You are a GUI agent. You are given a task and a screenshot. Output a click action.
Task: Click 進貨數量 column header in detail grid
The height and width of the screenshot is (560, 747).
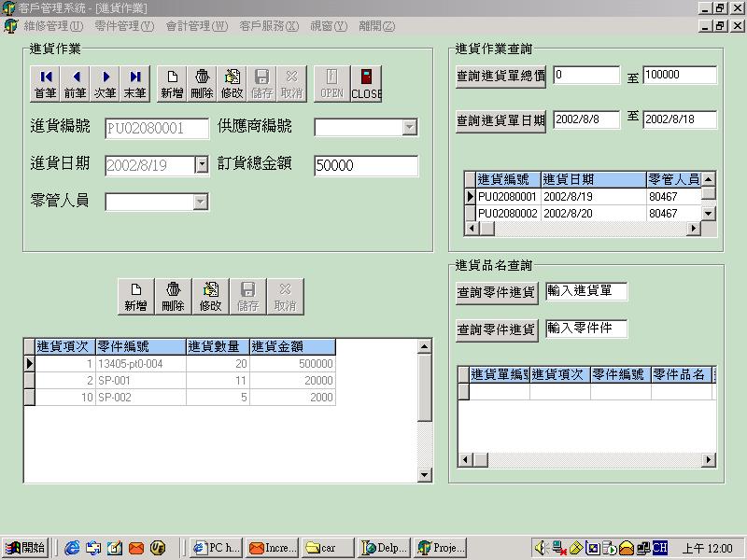coord(218,346)
